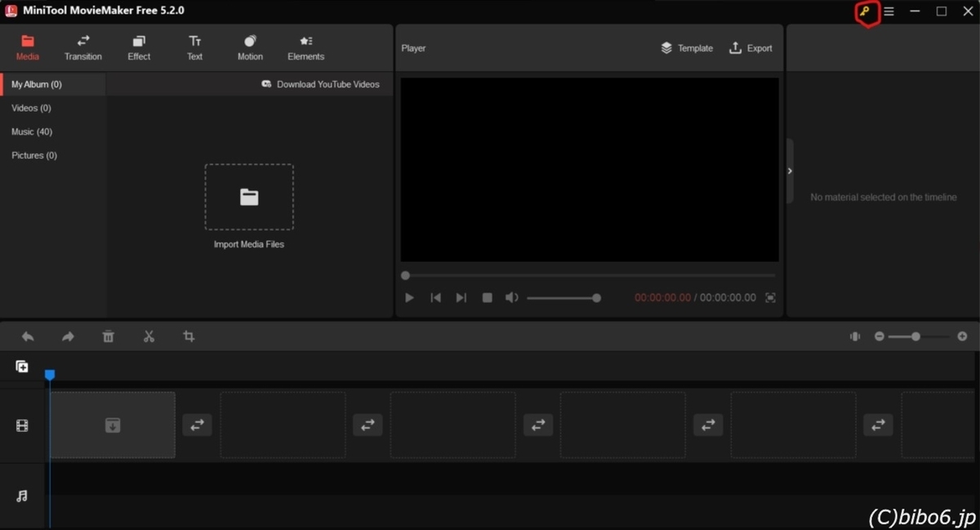Undo the last timeline action
The height and width of the screenshot is (530, 980).
coord(28,336)
